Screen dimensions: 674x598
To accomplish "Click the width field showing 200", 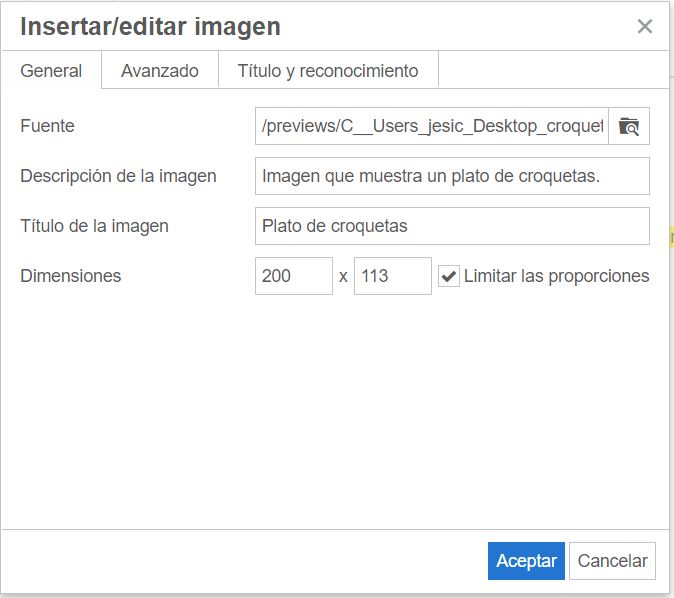I will 293,276.
